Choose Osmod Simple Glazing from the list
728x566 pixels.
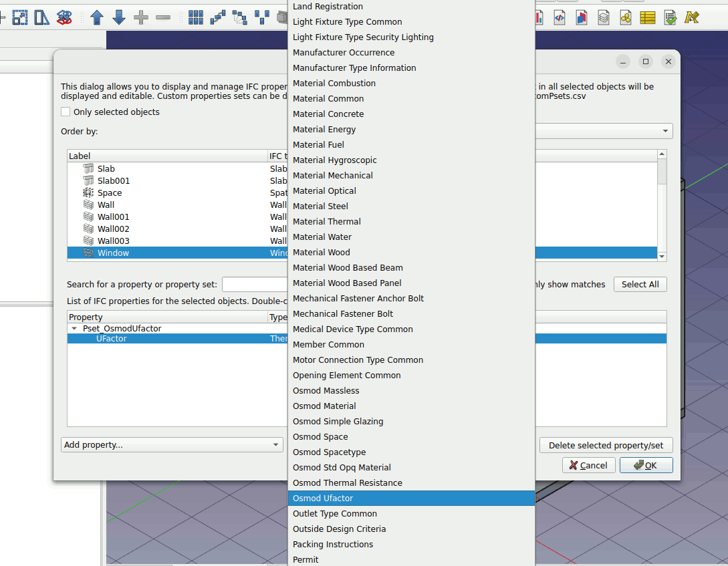338,422
